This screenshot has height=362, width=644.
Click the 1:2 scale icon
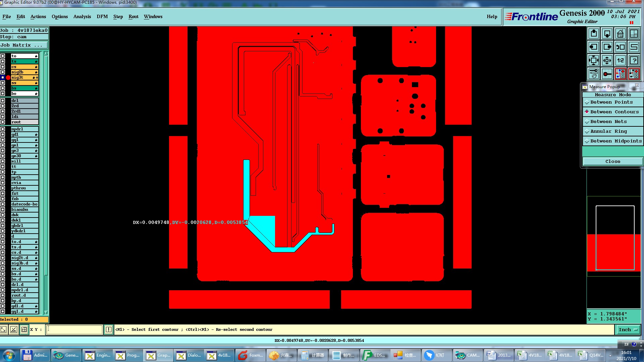point(621,61)
